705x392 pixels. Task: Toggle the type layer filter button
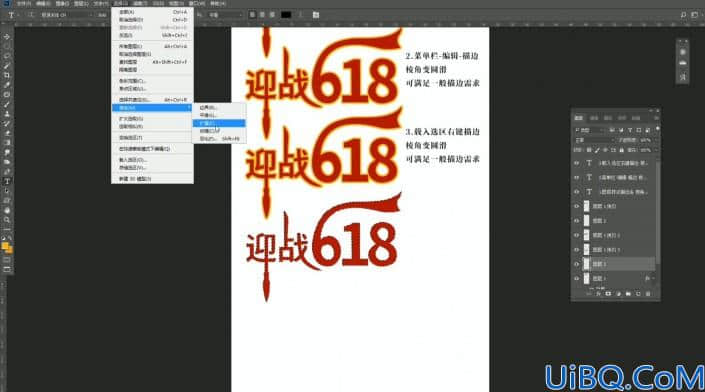point(630,130)
